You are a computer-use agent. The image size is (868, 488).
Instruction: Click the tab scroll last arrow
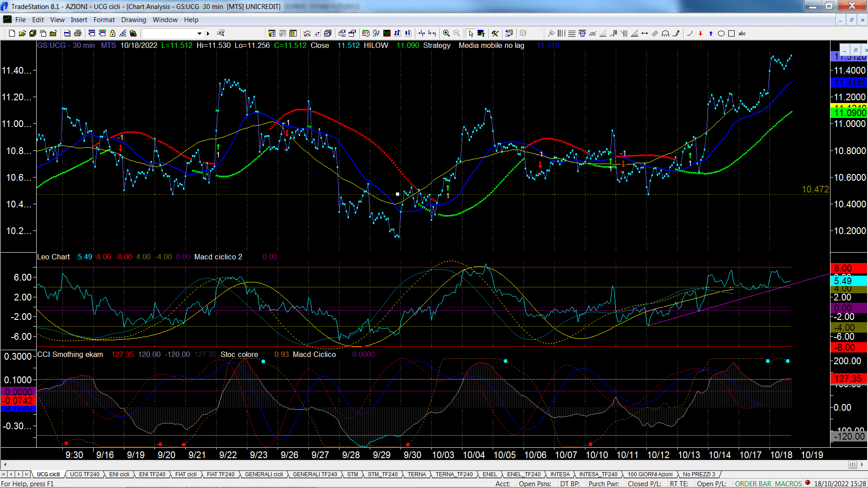click(27, 474)
